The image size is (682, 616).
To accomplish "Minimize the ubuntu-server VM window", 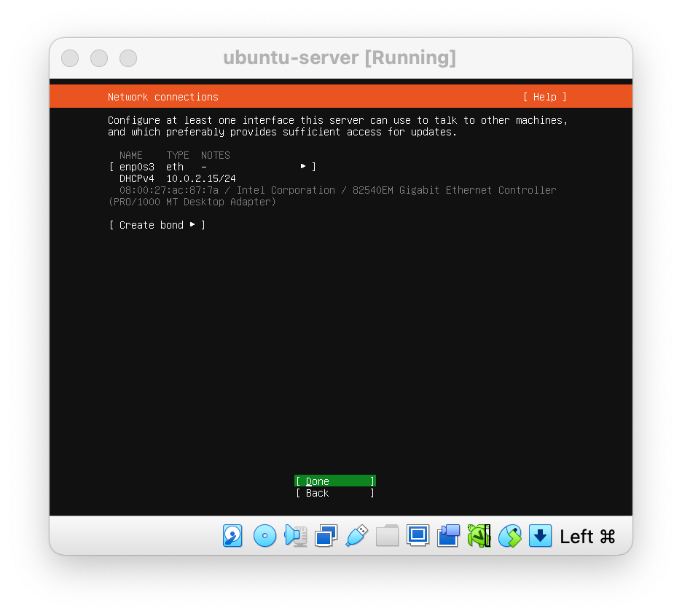I will (x=99, y=58).
